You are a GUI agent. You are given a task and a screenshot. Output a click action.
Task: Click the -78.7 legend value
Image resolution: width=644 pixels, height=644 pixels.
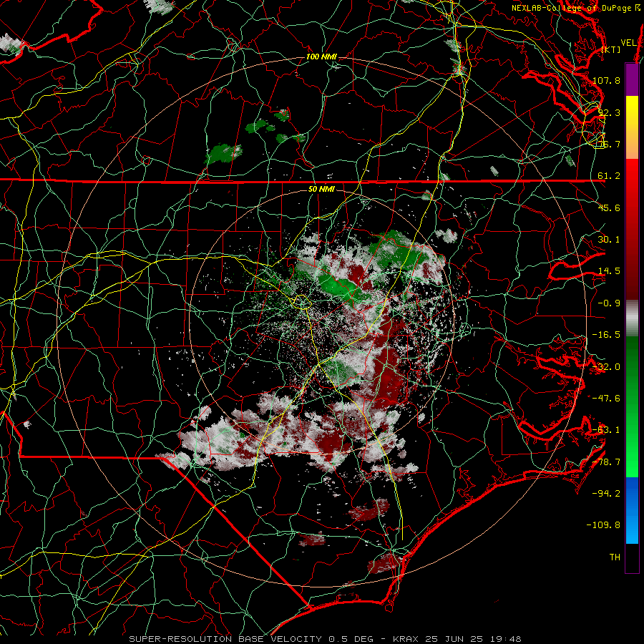click(x=606, y=462)
